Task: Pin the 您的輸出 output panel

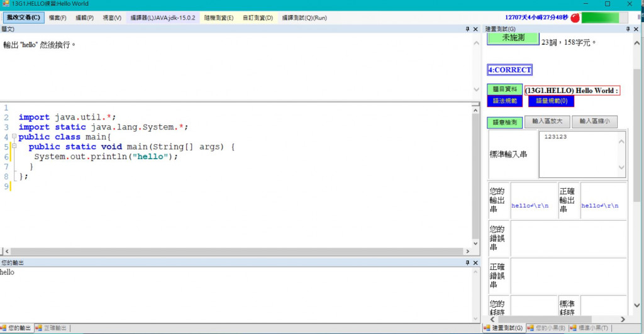Action: 467,262
